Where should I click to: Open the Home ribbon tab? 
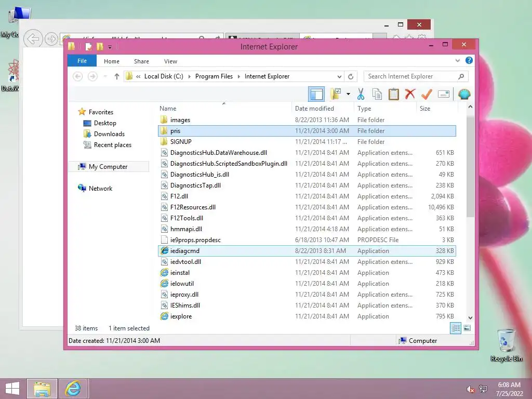click(112, 61)
